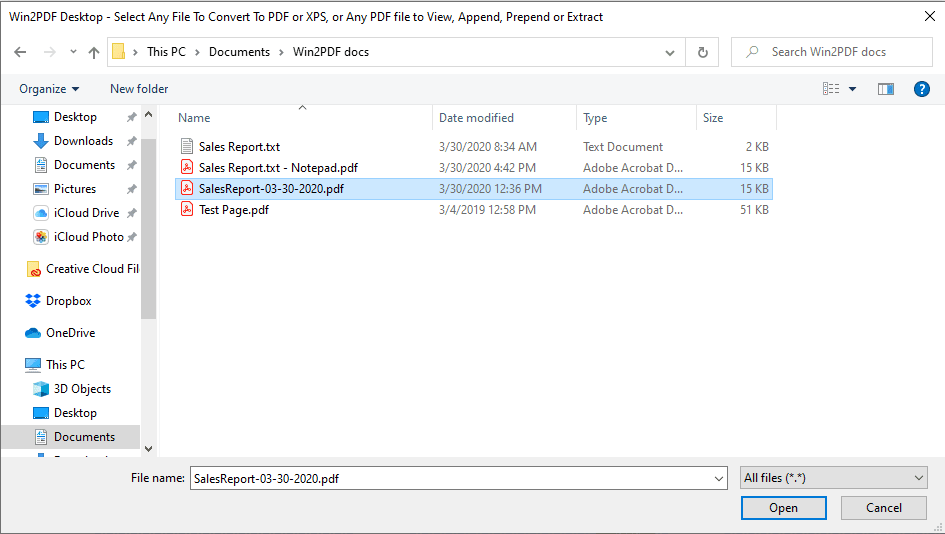Click the Open button
This screenshot has width=945, height=534.
coord(783,508)
